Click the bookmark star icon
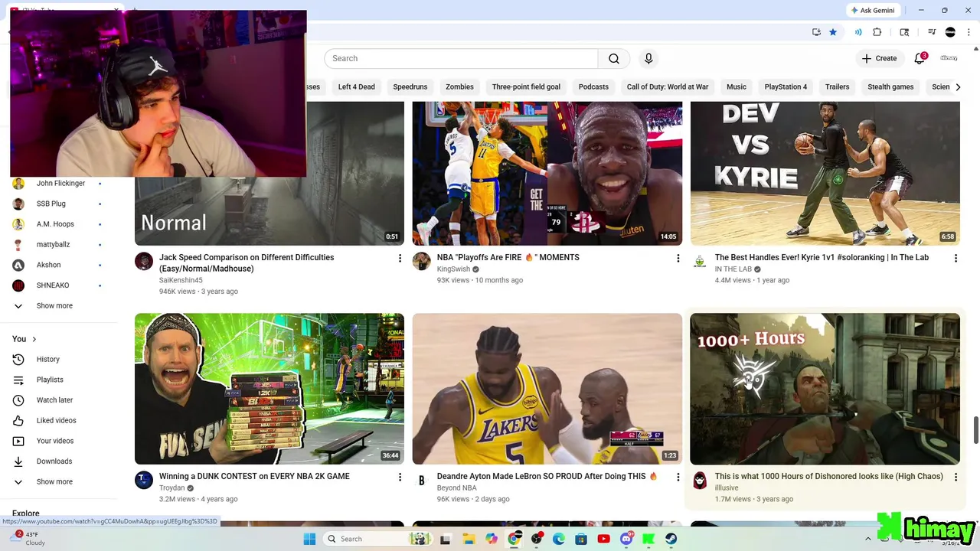 coord(833,32)
